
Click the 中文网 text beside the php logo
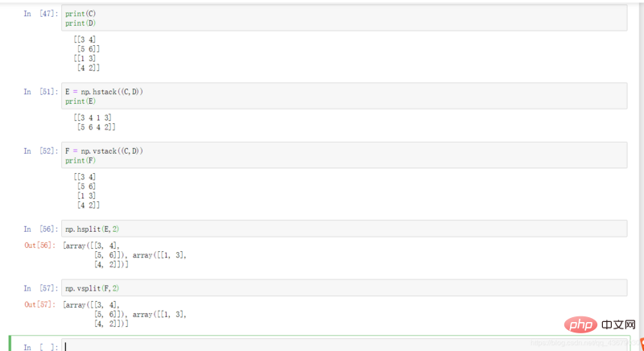[x=618, y=324]
